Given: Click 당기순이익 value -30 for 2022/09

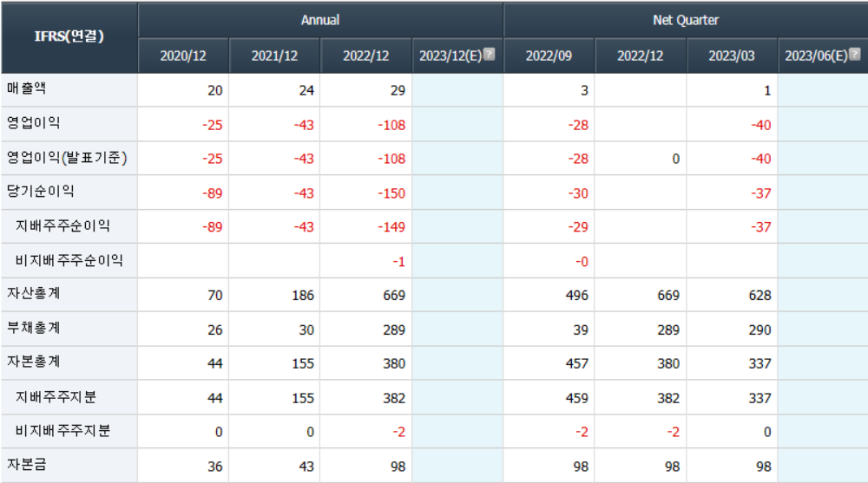Looking at the screenshot, I should 578,193.
